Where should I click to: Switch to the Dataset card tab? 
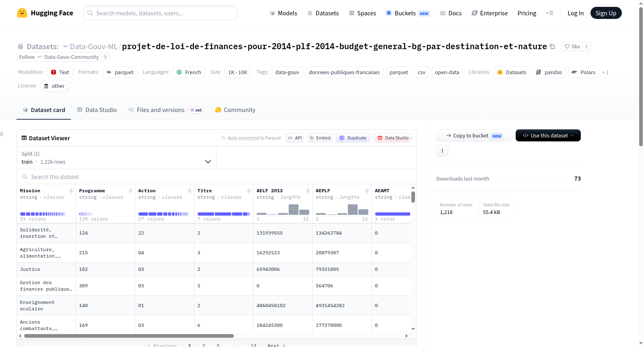point(44,110)
